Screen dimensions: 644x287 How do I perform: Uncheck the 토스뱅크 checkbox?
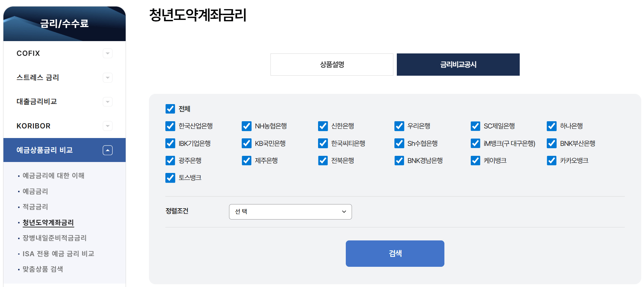170,178
